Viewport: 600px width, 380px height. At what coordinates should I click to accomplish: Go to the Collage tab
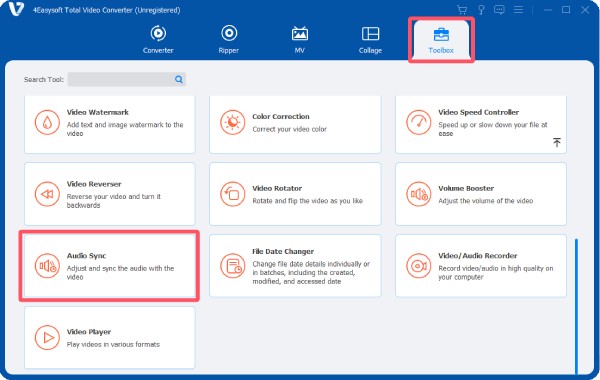(x=370, y=39)
